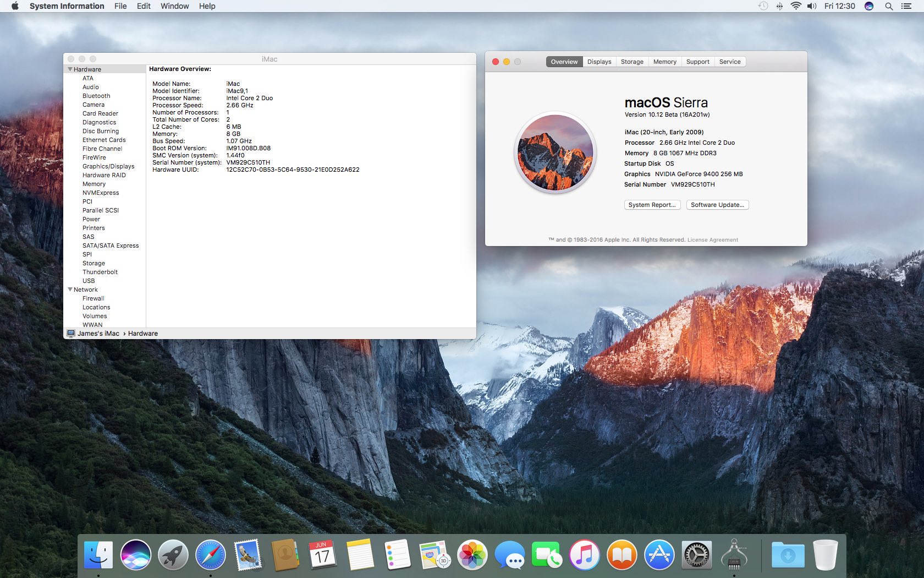Open Photos pinwheel icon in Dock

point(472,554)
